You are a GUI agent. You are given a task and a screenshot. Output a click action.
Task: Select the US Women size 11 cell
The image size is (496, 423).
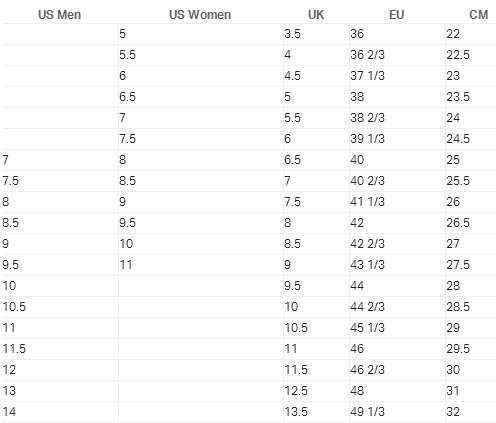[201, 265]
